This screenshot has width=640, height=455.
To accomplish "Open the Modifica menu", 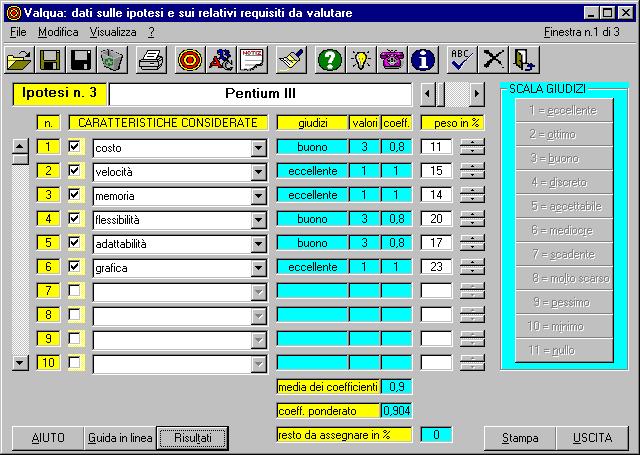I will (x=58, y=32).
